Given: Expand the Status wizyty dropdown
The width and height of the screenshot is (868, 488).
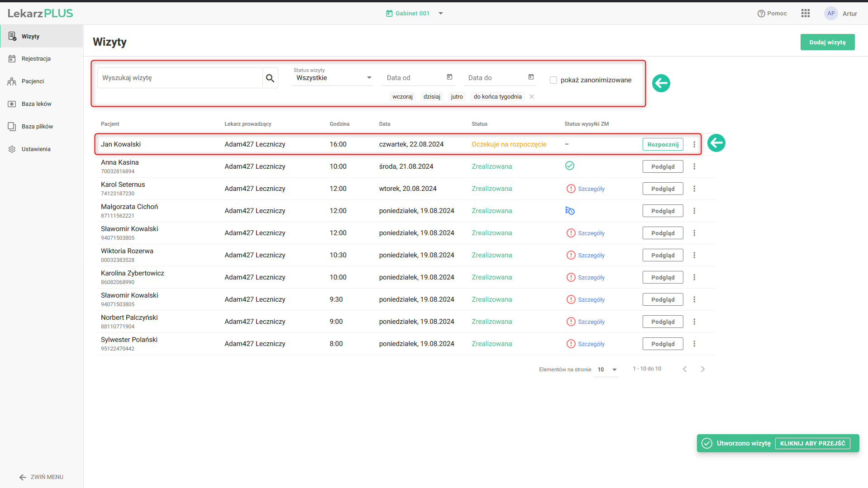Looking at the screenshot, I should pos(333,78).
